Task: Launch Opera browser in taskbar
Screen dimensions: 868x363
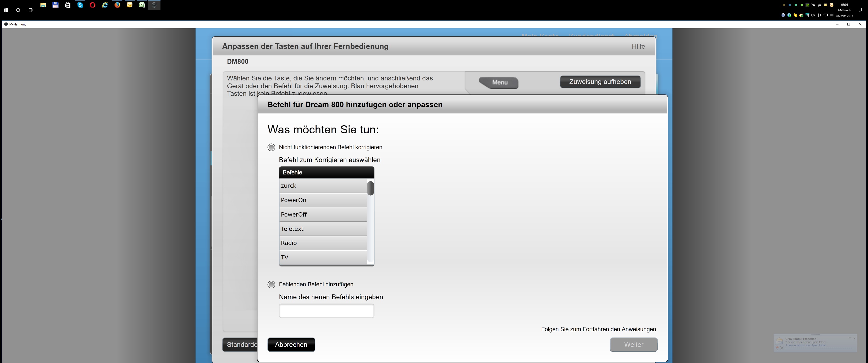Action: click(x=92, y=5)
